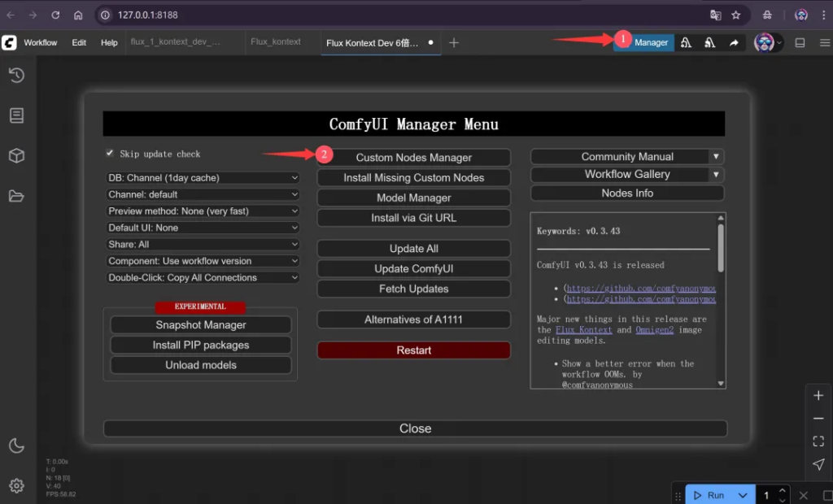Viewport: 833px width, 504px height.
Task: Click the filled vacuum free-cache icon
Action: click(709, 42)
